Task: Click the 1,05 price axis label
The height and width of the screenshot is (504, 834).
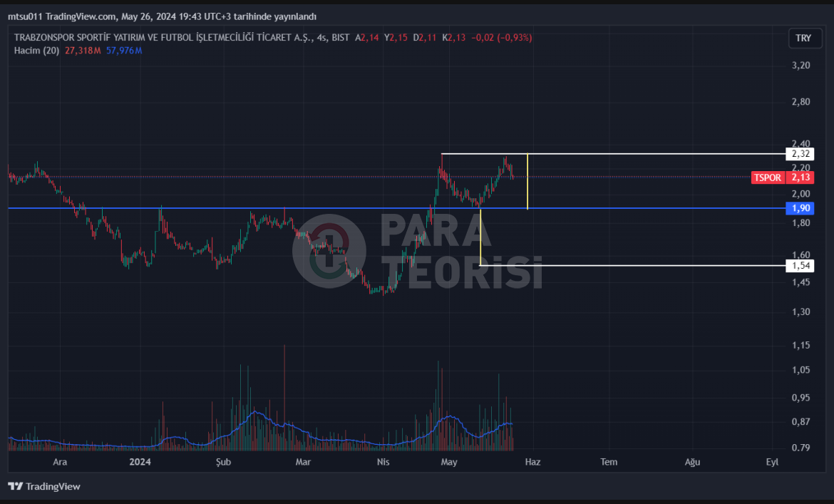Action: pyautogui.click(x=800, y=370)
